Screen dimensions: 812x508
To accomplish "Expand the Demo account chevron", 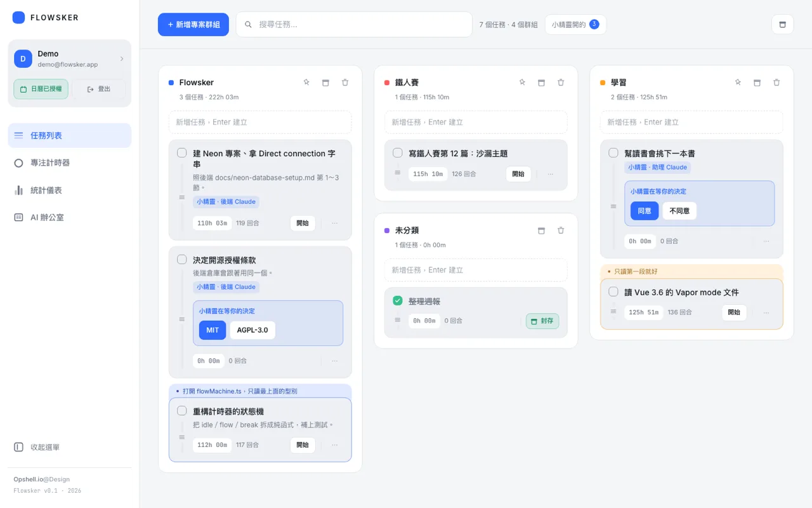I will (122, 59).
